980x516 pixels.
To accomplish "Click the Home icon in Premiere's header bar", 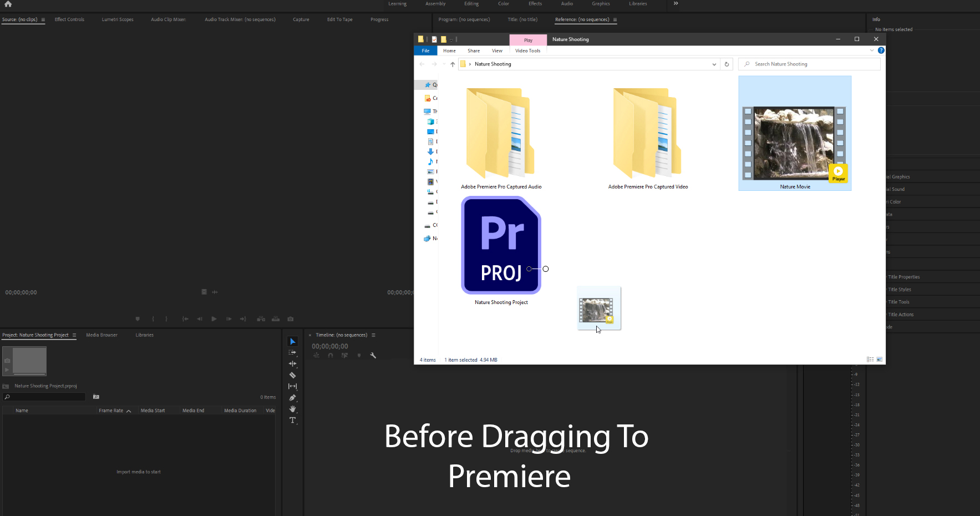I will [x=8, y=4].
